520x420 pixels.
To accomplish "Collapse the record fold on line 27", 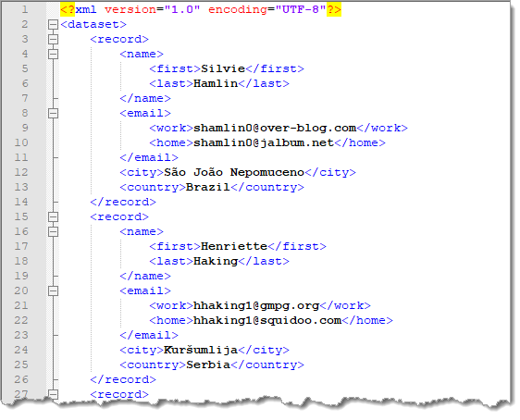I will [53, 394].
